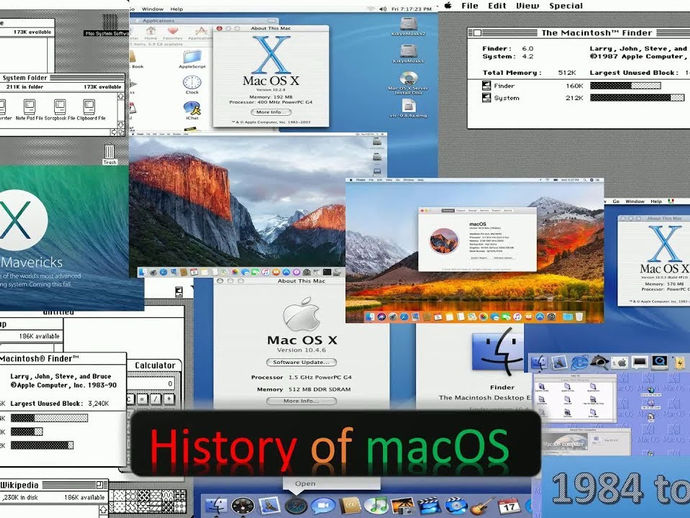Click the large Finder logo in Finder about box
690x518 pixels.
[499, 351]
